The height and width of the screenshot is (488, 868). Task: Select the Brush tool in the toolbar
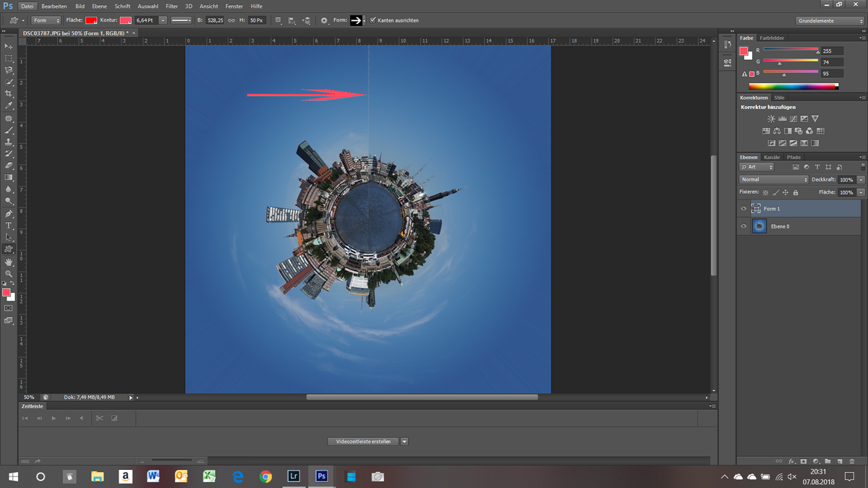[9, 132]
